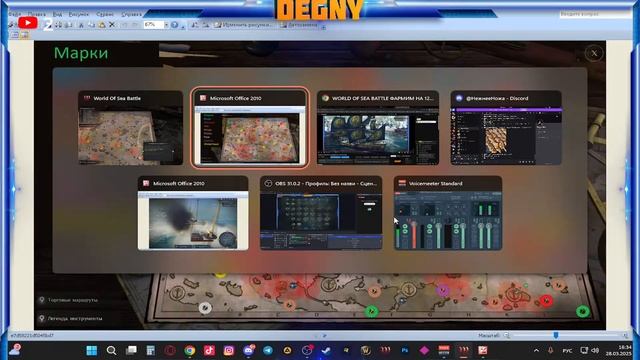This screenshot has height=360, width=640.
Task: Launch Calculator from the taskbar
Action: pyautogui.click(x=151, y=350)
